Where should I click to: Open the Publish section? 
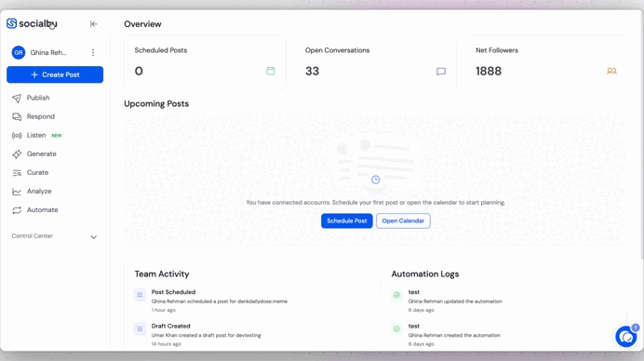(38, 98)
